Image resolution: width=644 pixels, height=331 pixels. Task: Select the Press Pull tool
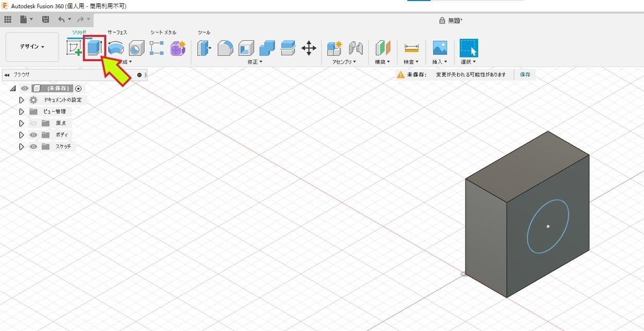click(204, 48)
